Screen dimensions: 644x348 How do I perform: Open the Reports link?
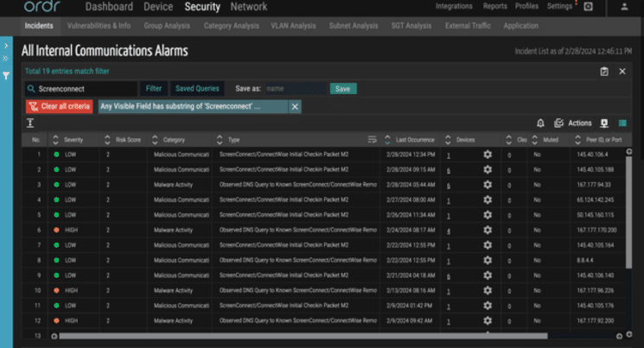[495, 6]
